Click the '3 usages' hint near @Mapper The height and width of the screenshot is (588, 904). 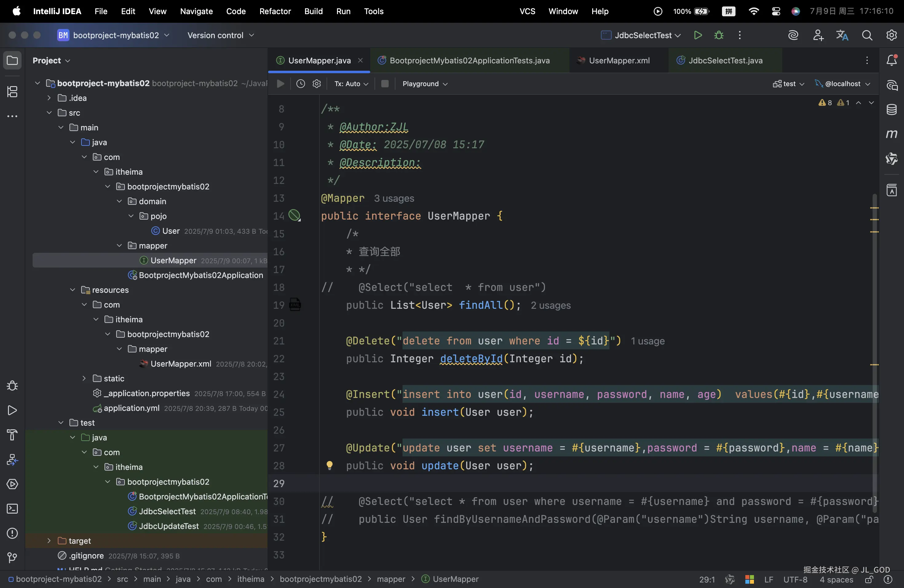click(394, 198)
